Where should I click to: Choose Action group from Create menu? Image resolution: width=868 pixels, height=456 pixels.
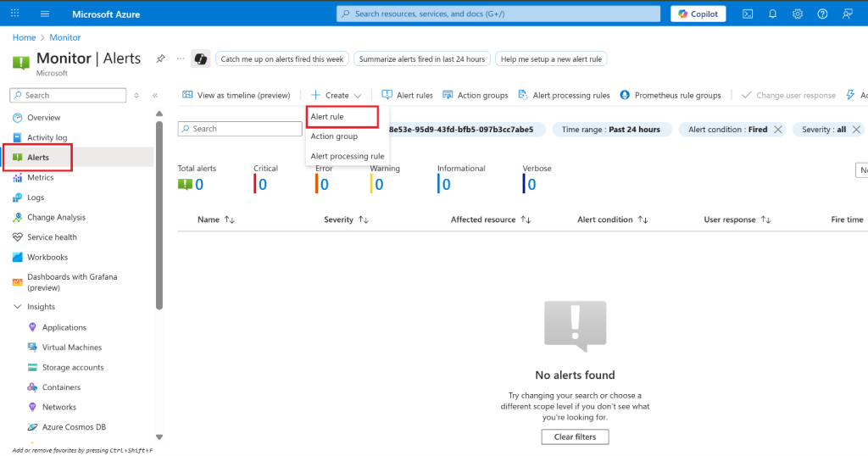click(x=334, y=136)
